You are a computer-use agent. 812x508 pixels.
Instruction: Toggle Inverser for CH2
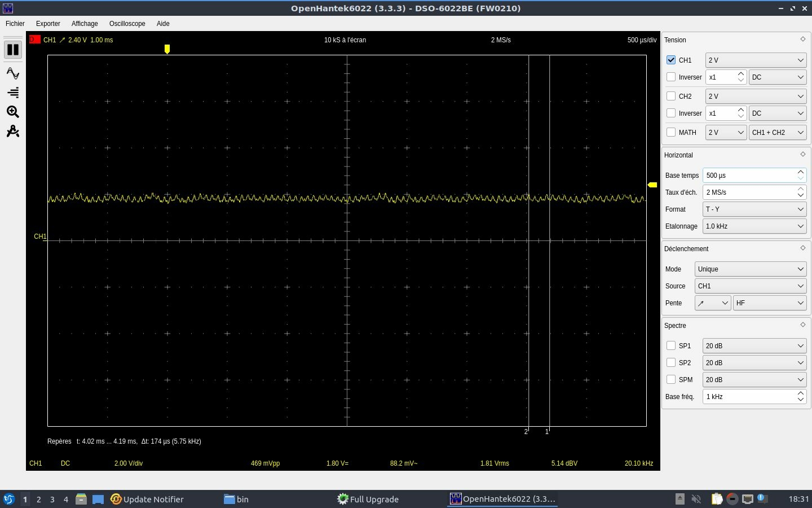[x=671, y=113]
